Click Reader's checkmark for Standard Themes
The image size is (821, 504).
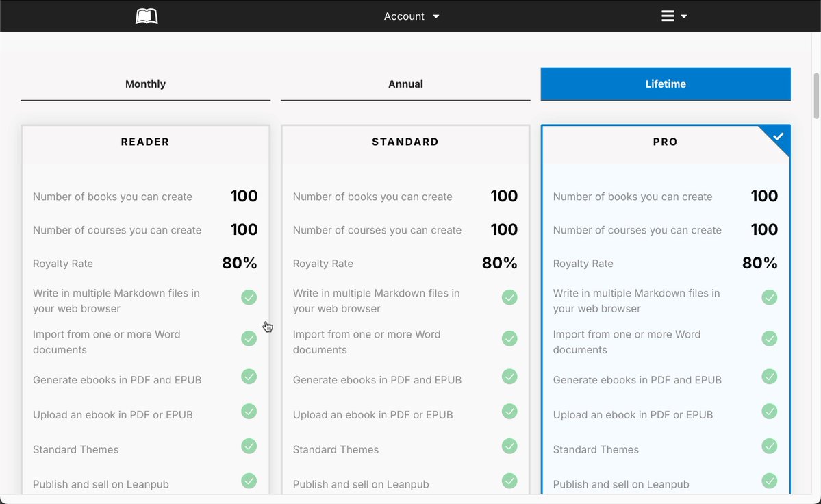coord(249,446)
